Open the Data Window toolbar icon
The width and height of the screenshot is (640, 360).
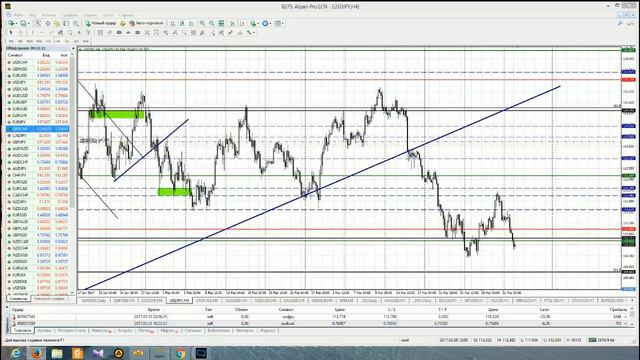(48, 23)
